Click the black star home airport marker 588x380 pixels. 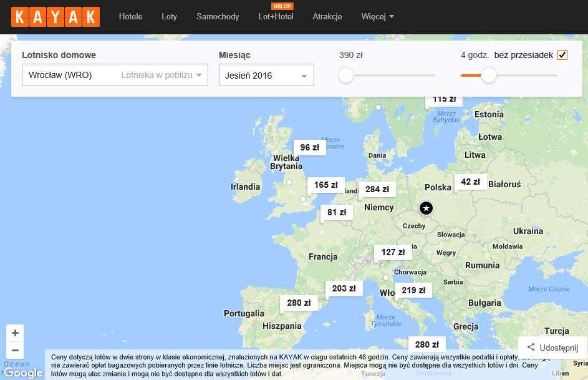(426, 208)
